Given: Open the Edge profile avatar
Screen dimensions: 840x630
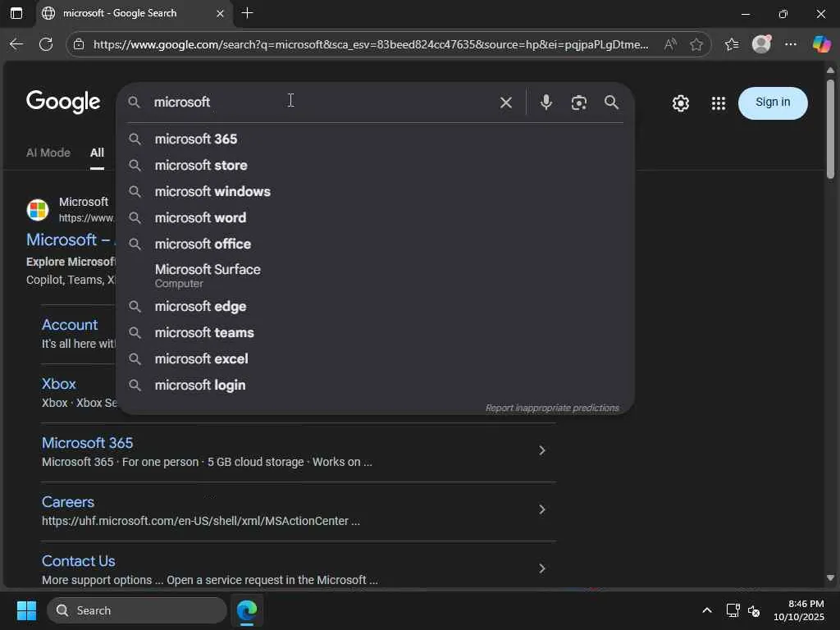Looking at the screenshot, I should [761, 44].
